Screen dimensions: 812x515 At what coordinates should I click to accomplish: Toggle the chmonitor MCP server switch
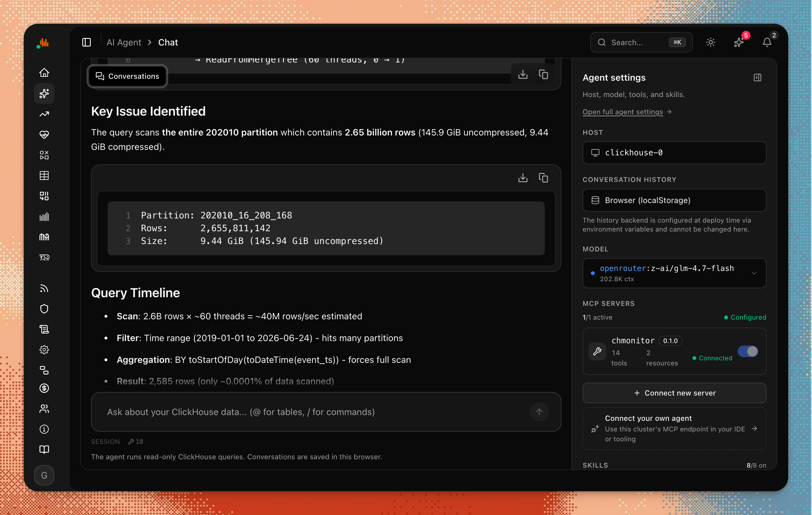(748, 352)
